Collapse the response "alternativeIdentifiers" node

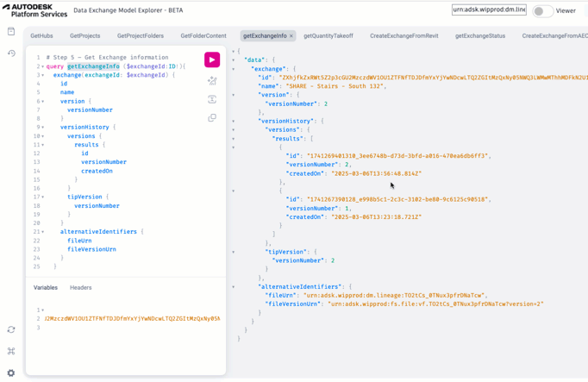click(x=234, y=287)
